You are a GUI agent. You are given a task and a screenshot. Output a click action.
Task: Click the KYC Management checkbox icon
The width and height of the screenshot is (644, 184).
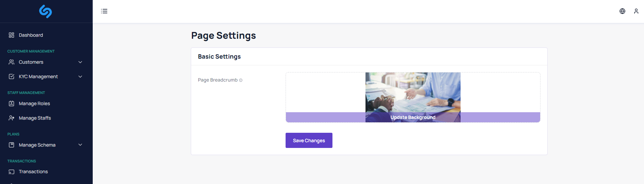point(11,76)
